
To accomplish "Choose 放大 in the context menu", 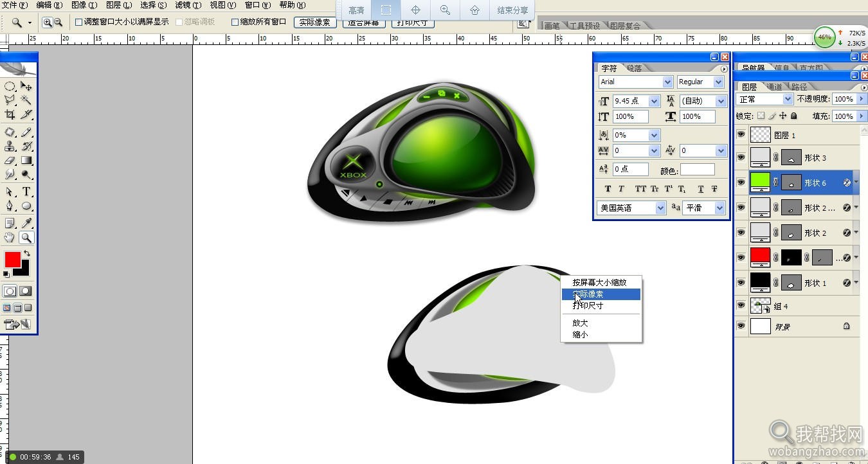I will 580,323.
